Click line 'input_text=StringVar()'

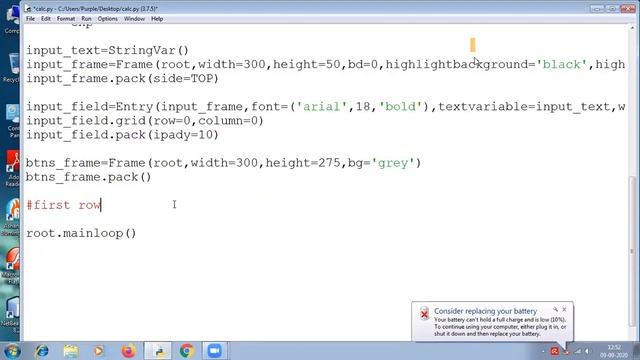[107, 51]
